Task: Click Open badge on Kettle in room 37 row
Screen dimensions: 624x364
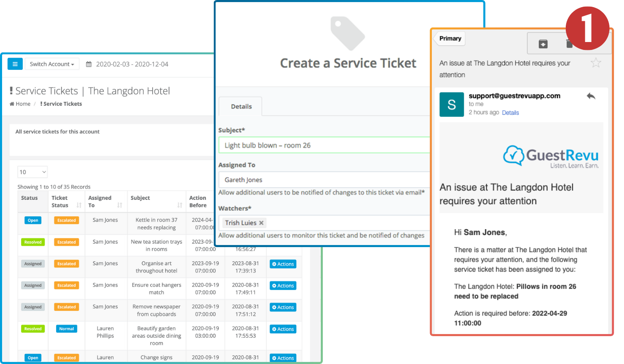Action: [x=33, y=220]
